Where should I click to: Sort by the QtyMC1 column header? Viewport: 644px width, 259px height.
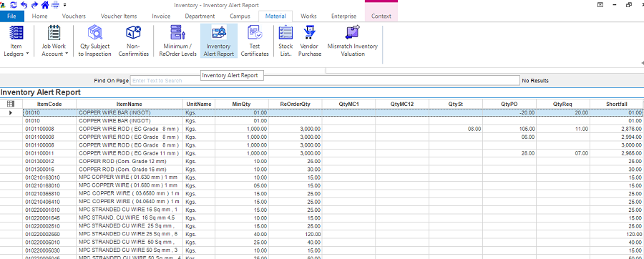[348, 104]
